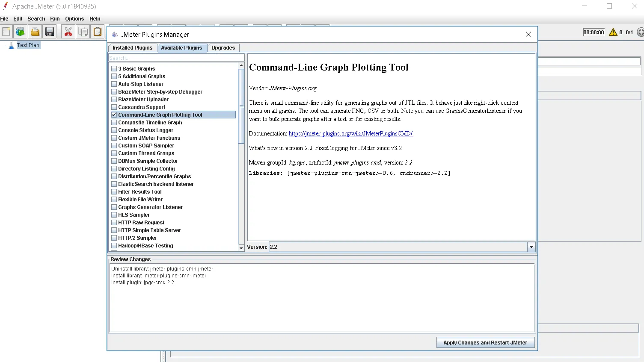Click the yellow warning triangle icon

tap(613, 32)
